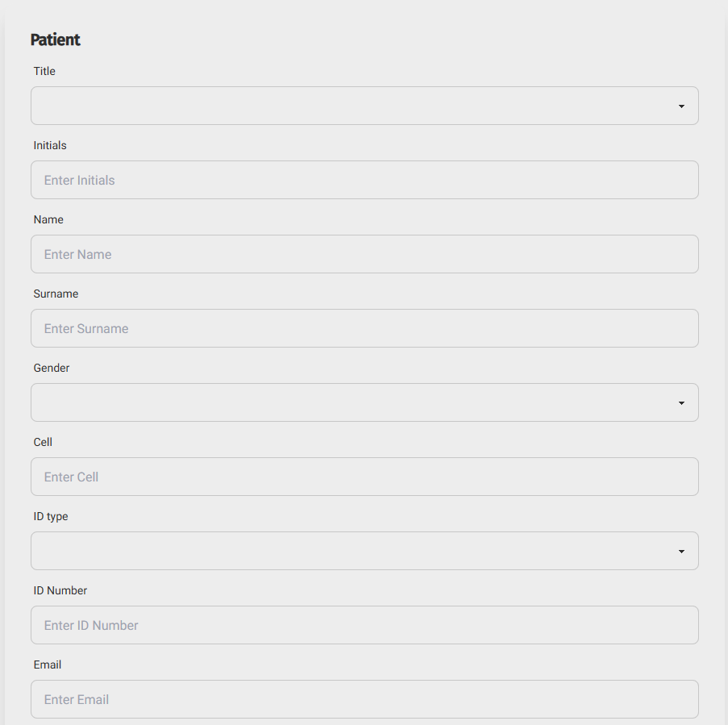Focus the Enter Initials field
728x725 pixels.
pos(364,180)
